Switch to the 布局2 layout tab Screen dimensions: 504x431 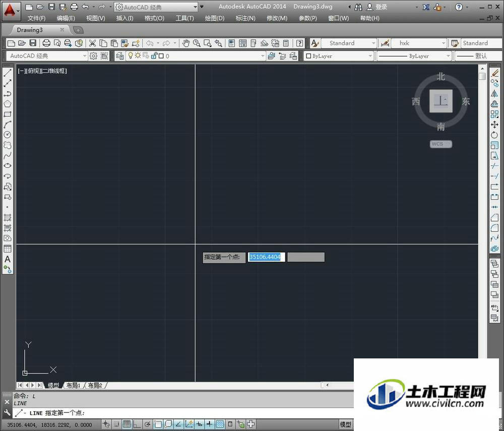(95, 385)
